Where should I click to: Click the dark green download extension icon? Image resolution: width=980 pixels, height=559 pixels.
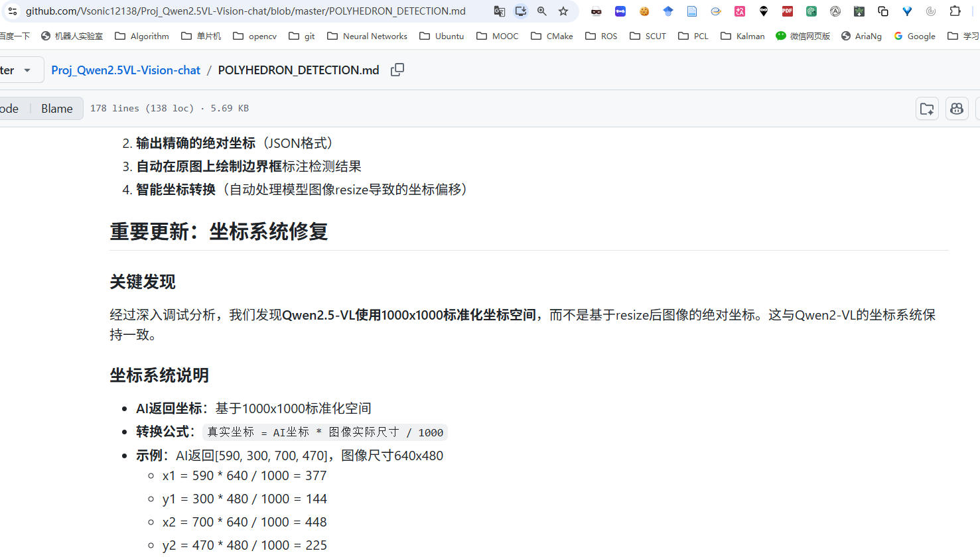859,11
